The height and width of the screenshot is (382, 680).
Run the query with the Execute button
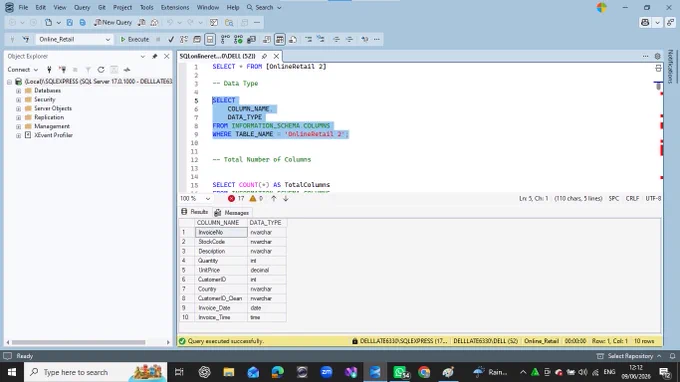pyautogui.click(x=134, y=39)
